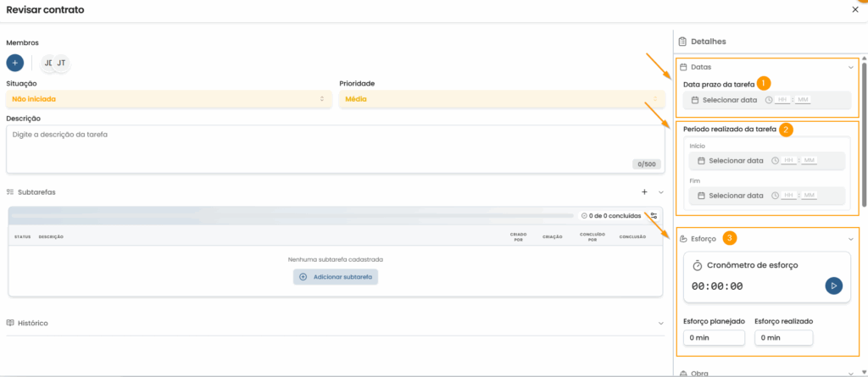Image resolution: width=868 pixels, height=377 pixels.
Task: Open the Situação dropdown showing Não iniciada
Action: [168, 99]
